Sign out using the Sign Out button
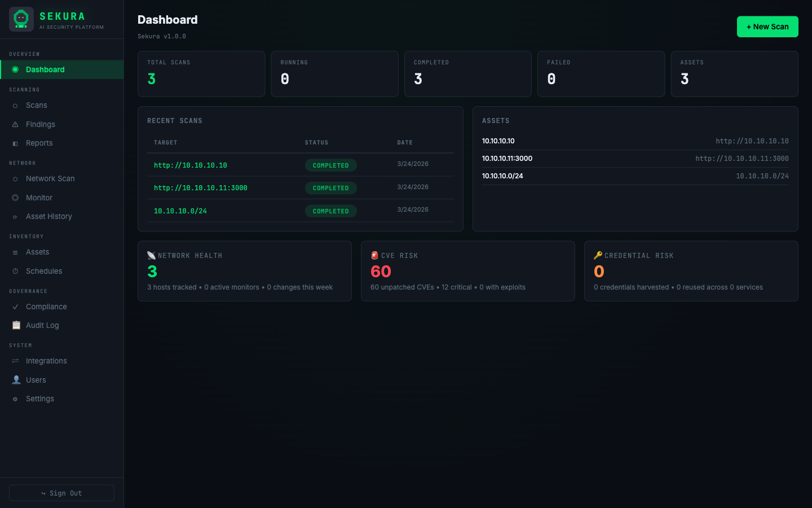 (61, 493)
